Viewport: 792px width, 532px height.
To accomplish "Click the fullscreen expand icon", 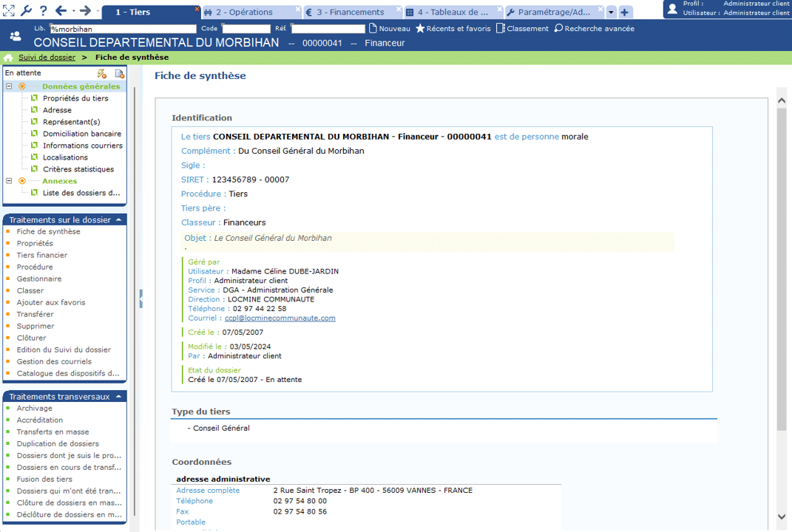I will [9, 10].
